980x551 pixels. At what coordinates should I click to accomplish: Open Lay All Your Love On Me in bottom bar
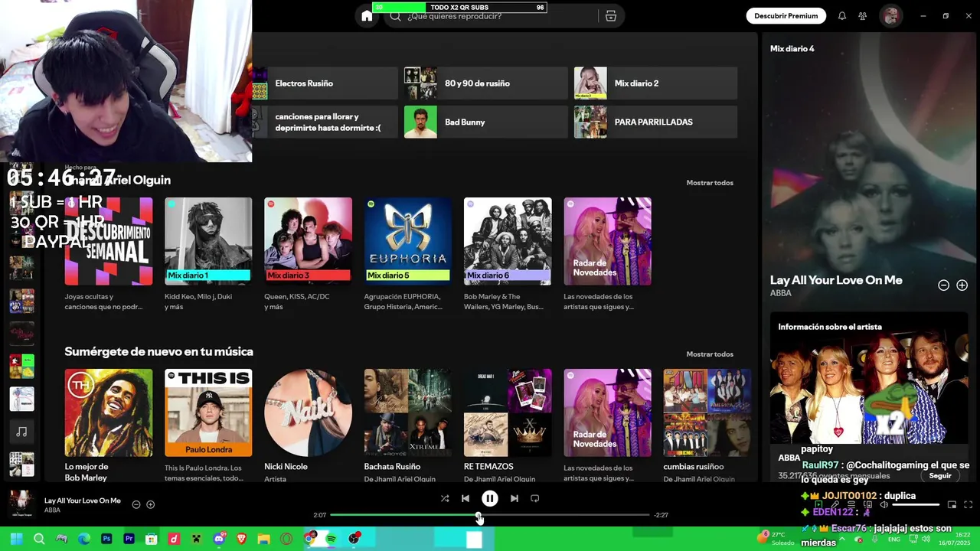click(83, 500)
